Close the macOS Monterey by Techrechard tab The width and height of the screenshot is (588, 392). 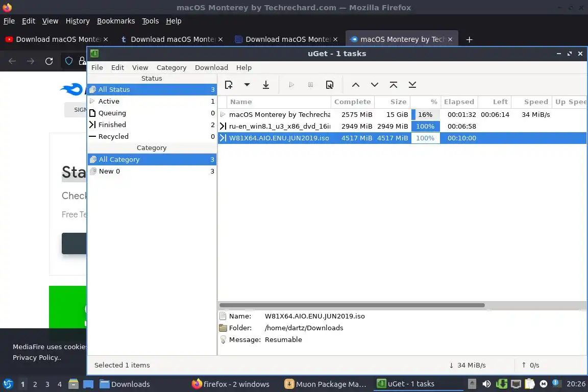pos(450,39)
